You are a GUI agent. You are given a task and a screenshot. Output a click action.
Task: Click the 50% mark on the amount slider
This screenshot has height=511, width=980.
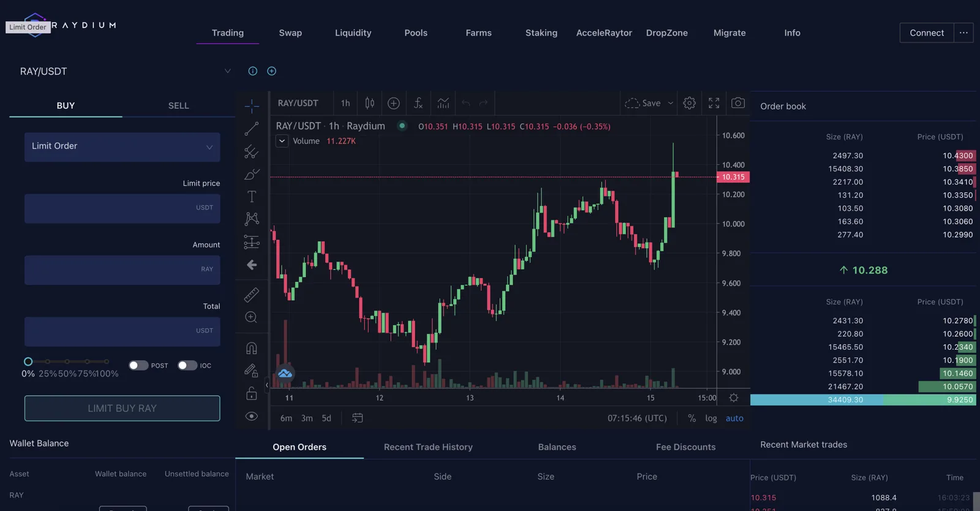click(x=67, y=361)
